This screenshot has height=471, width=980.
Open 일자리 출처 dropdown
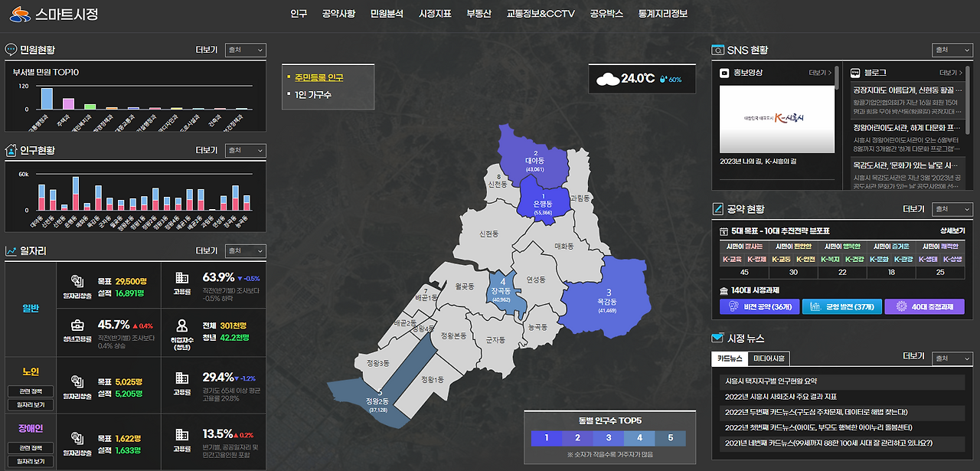click(x=246, y=250)
